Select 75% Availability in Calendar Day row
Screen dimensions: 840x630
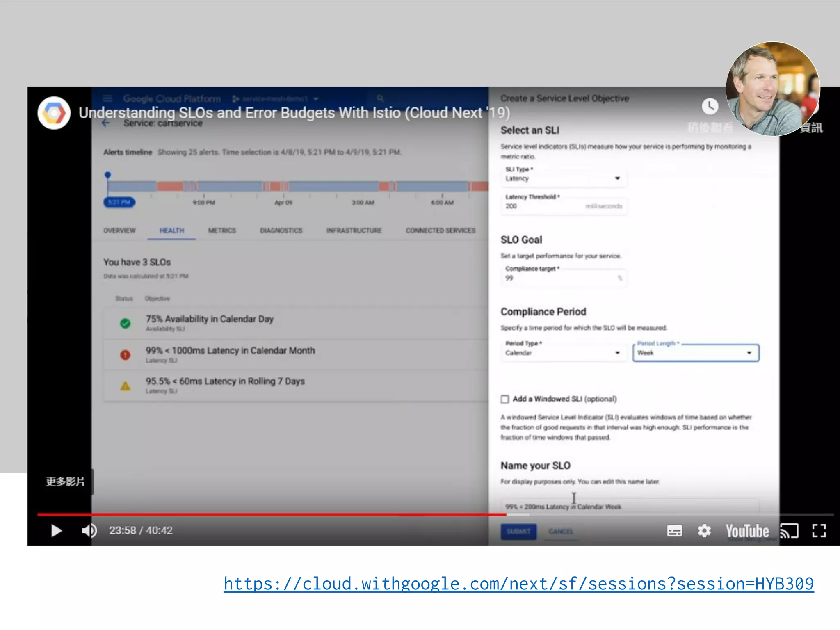coord(295,323)
